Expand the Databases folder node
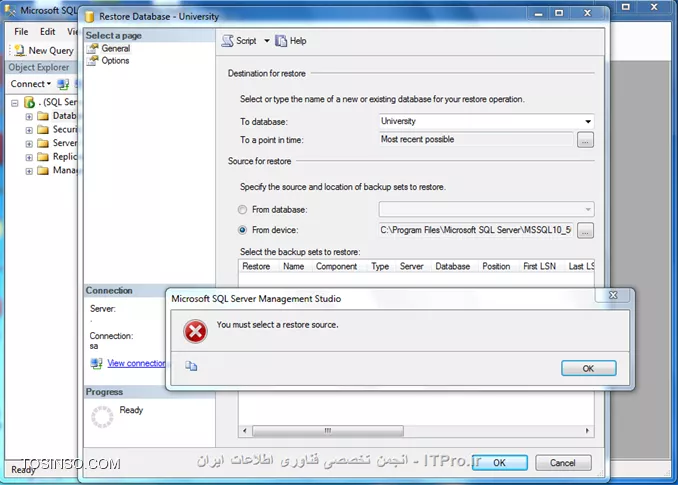 point(29,117)
